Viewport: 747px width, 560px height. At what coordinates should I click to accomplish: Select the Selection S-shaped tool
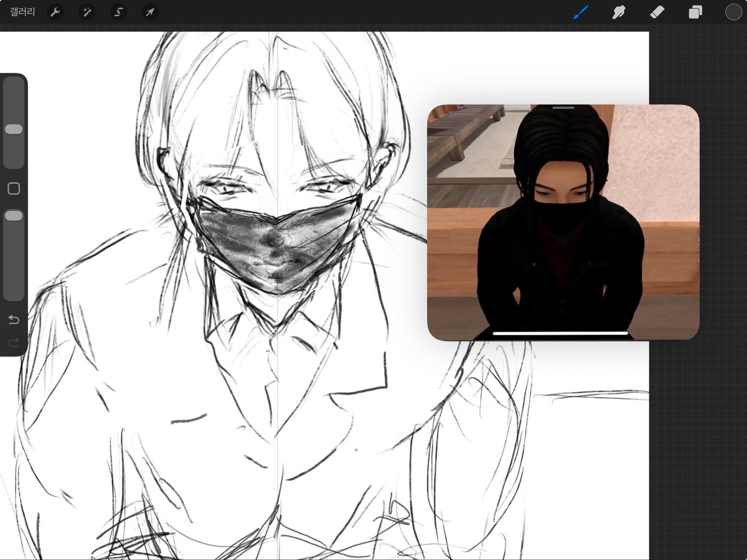[118, 12]
